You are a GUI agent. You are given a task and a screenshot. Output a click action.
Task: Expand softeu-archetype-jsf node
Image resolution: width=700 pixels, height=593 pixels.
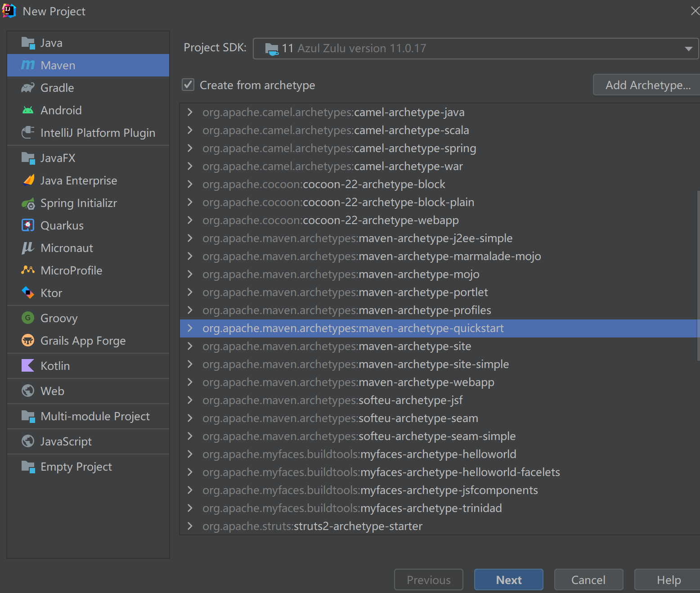coord(190,400)
